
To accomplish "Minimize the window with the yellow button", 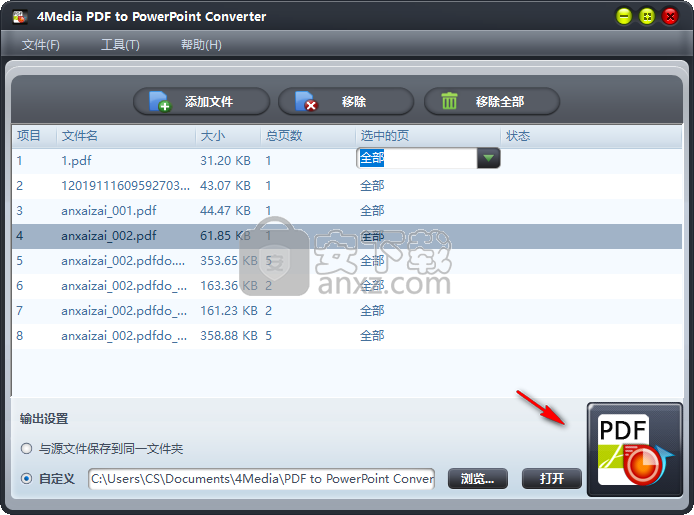I will tap(624, 17).
